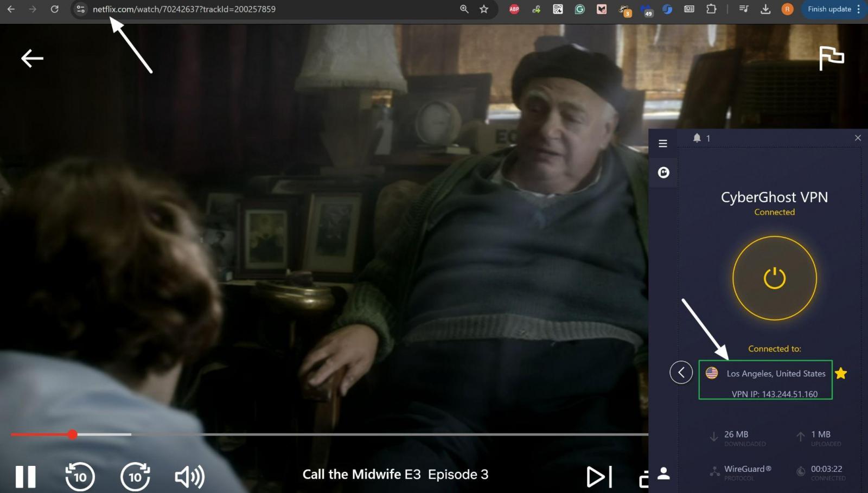This screenshot has height=493, width=868.
Task: Open the Adblock Plus extension icon
Action: coord(514,9)
